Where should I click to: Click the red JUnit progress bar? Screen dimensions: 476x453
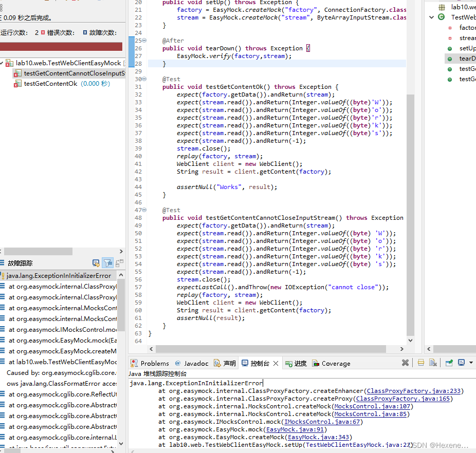[x=61, y=46]
